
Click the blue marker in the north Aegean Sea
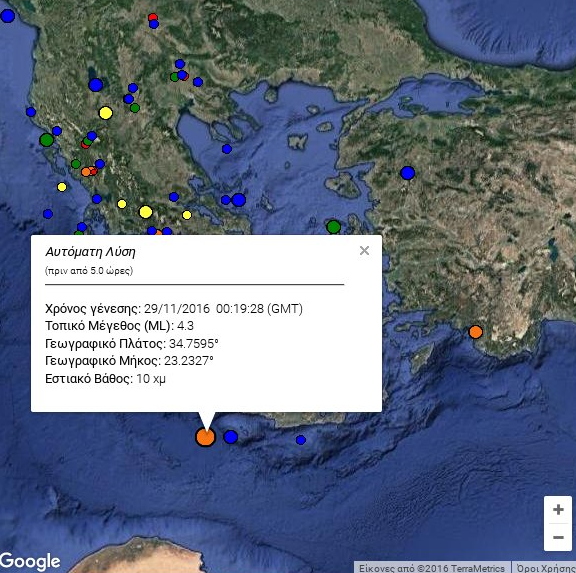click(227, 149)
